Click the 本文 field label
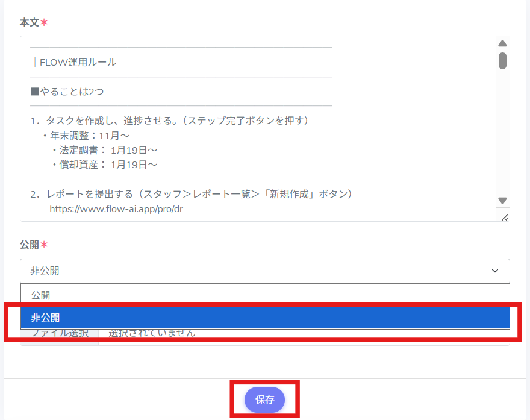Image resolution: width=530 pixels, height=420 pixels. 29,22
